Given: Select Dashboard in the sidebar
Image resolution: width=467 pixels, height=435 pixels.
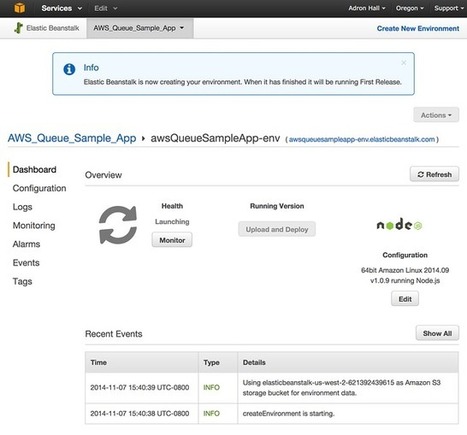Looking at the screenshot, I should pyautogui.click(x=34, y=169).
